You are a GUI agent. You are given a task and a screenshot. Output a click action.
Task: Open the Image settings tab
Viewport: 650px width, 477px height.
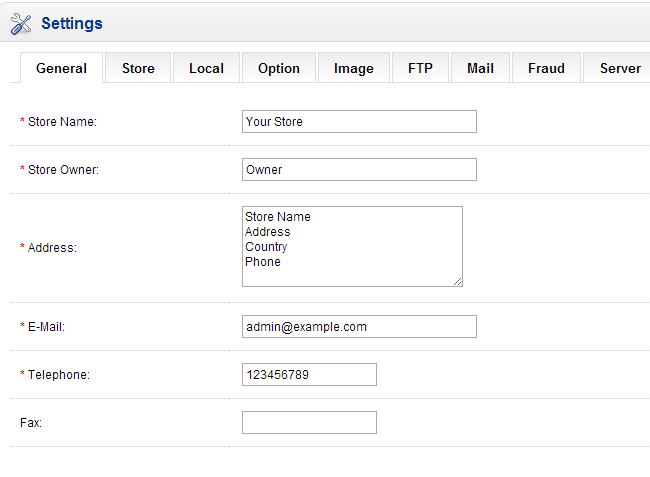point(353,68)
